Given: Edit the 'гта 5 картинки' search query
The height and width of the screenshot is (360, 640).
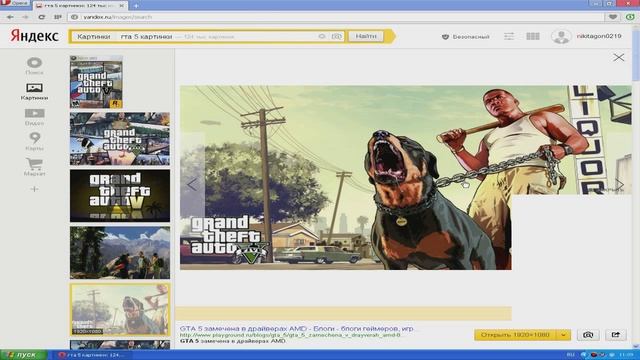Looking at the screenshot, I should [146, 36].
